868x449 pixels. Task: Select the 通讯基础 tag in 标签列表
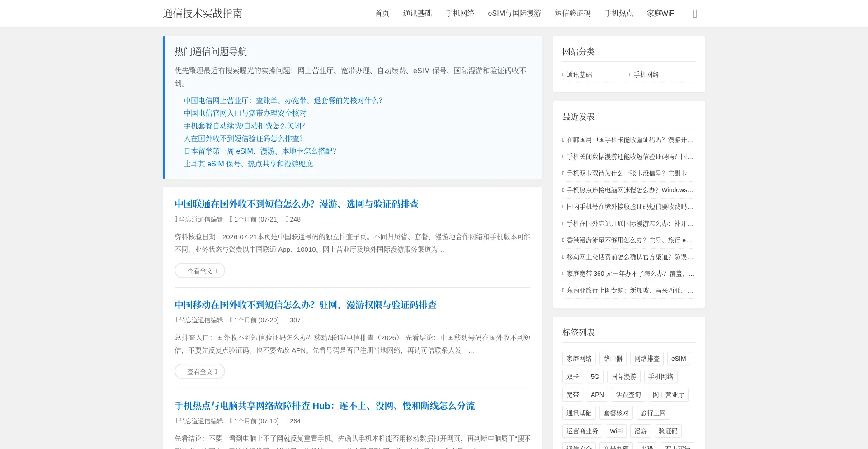tap(579, 413)
